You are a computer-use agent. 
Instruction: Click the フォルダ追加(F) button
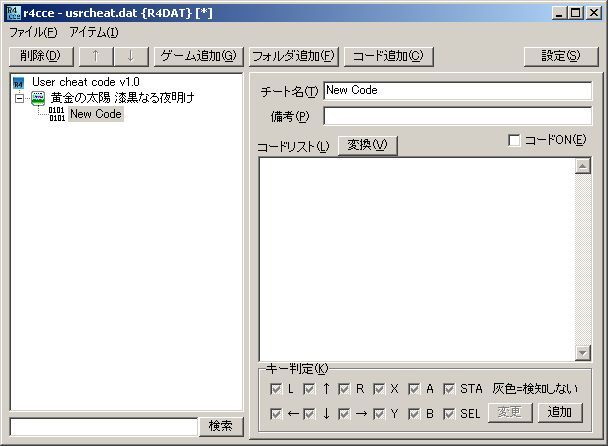coord(294,56)
